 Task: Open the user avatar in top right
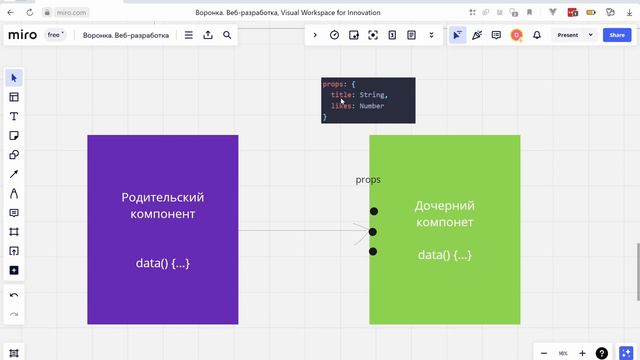point(516,35)
